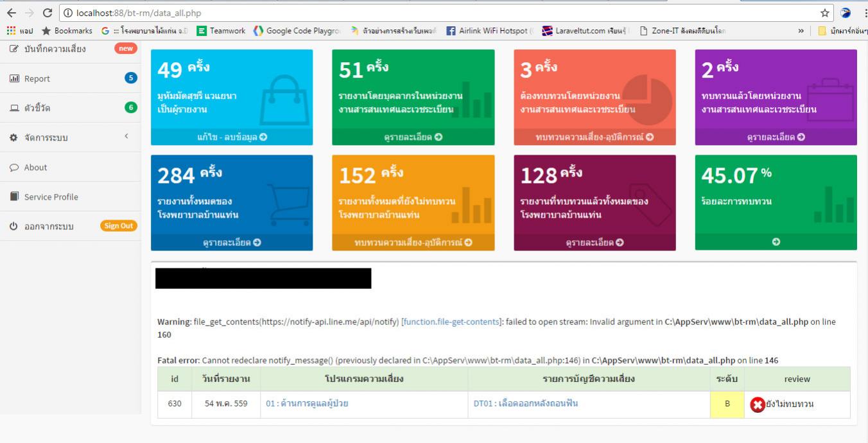Click the edit icon beside บันทึกความเสี่ยง
868x443 pixels.
(14, 49)
